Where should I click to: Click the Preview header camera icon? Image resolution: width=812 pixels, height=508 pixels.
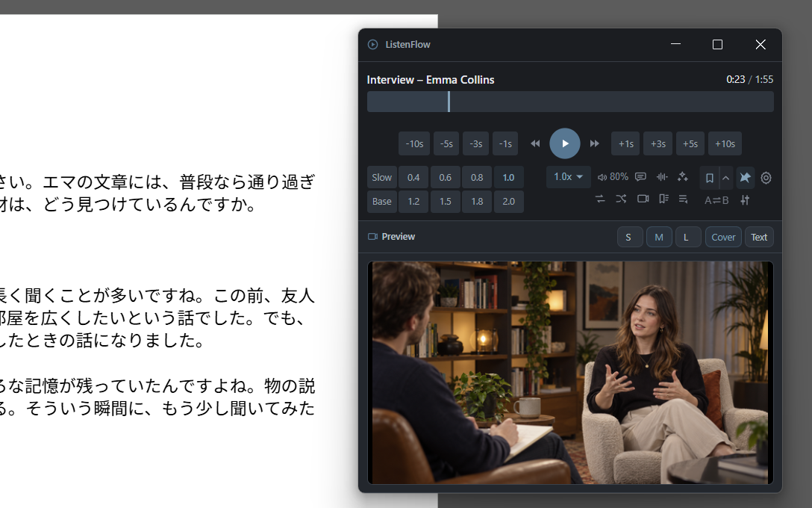pos(372,236)
